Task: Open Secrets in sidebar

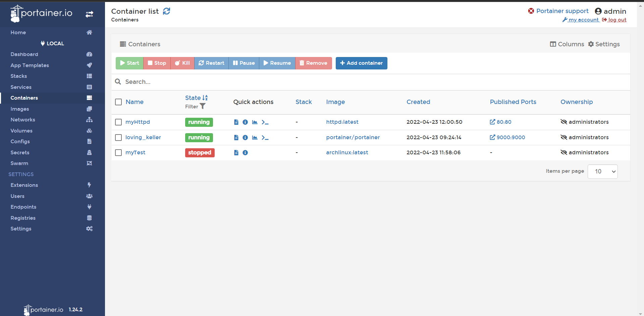Action: (52, 153)
